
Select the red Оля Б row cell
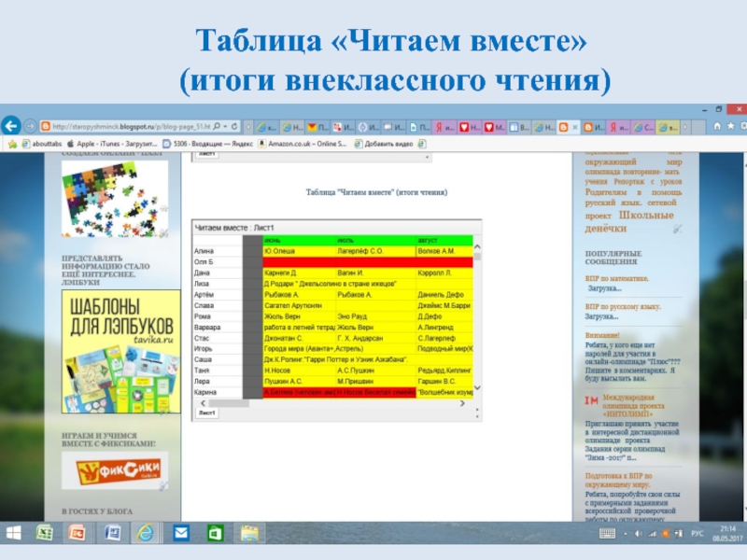point(368,262)
